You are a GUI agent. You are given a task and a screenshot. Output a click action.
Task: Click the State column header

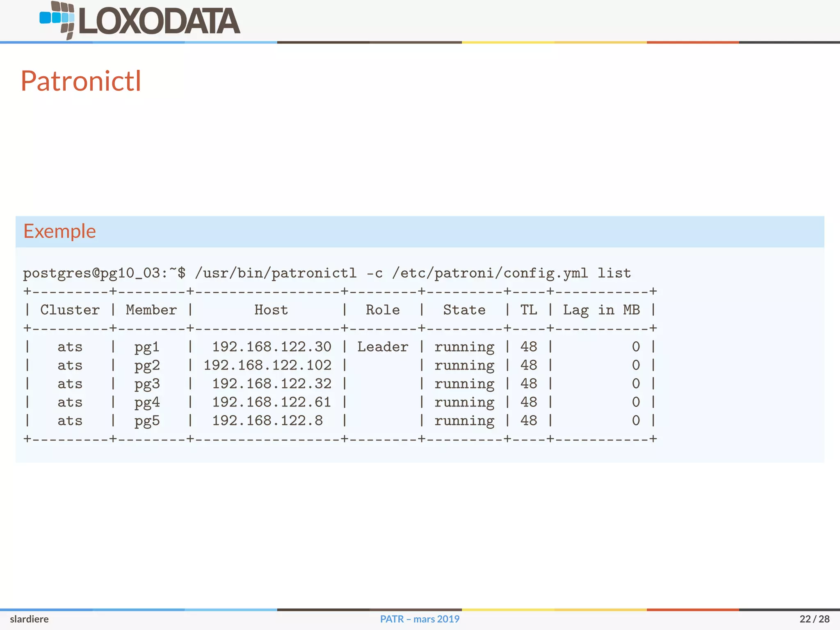[464, 310]
